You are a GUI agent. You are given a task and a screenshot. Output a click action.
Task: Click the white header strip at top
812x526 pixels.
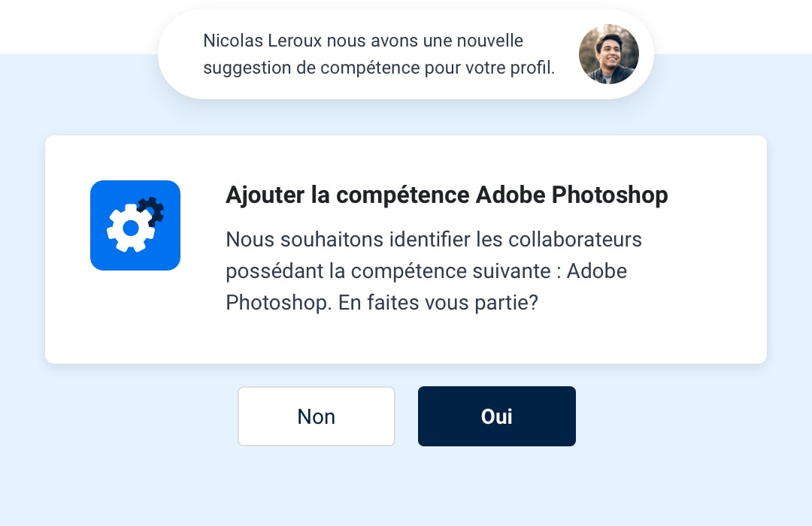[77, 26]
